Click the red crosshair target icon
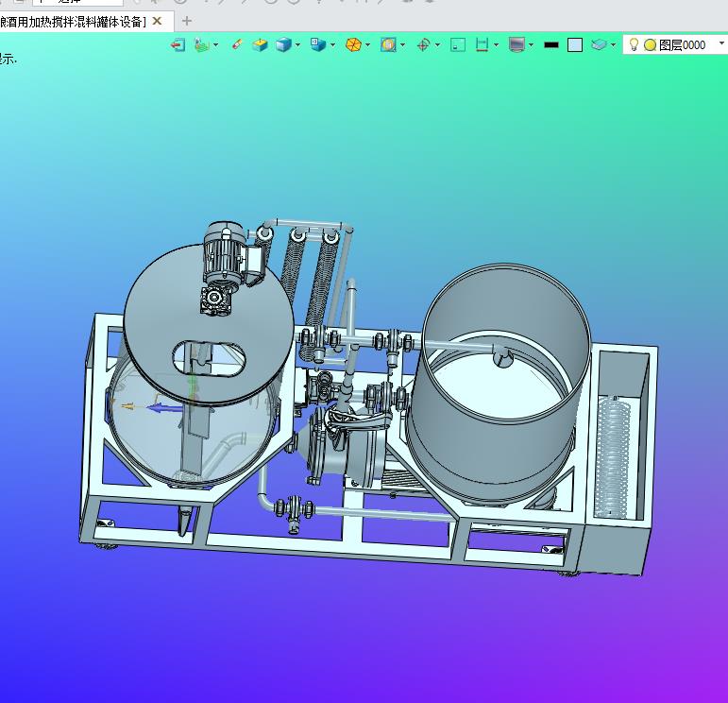 pos(423,44)
